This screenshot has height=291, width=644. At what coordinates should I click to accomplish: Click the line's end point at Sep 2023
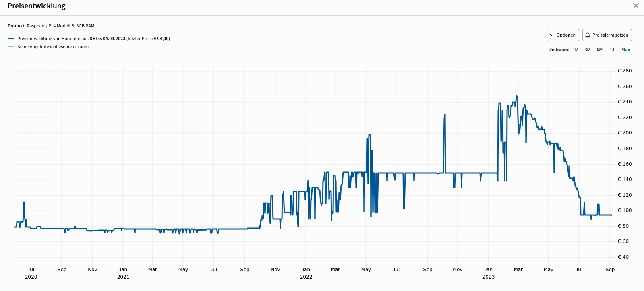point(611,215)
